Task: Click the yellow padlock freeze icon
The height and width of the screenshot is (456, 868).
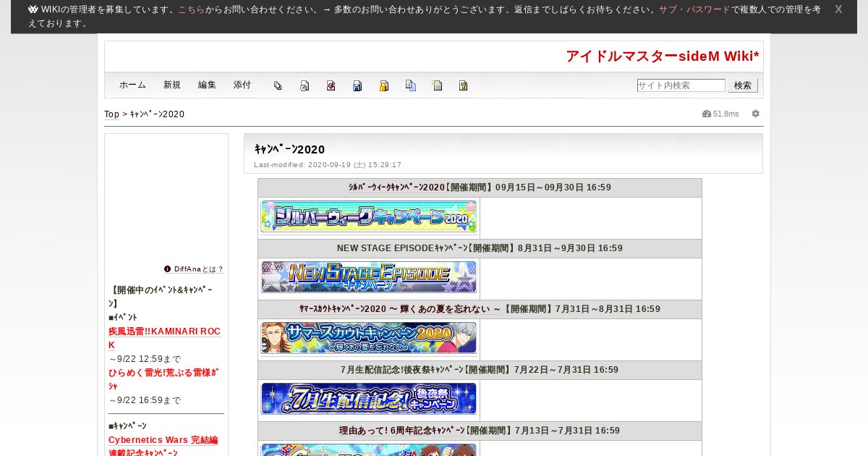Action: point(384,85)
